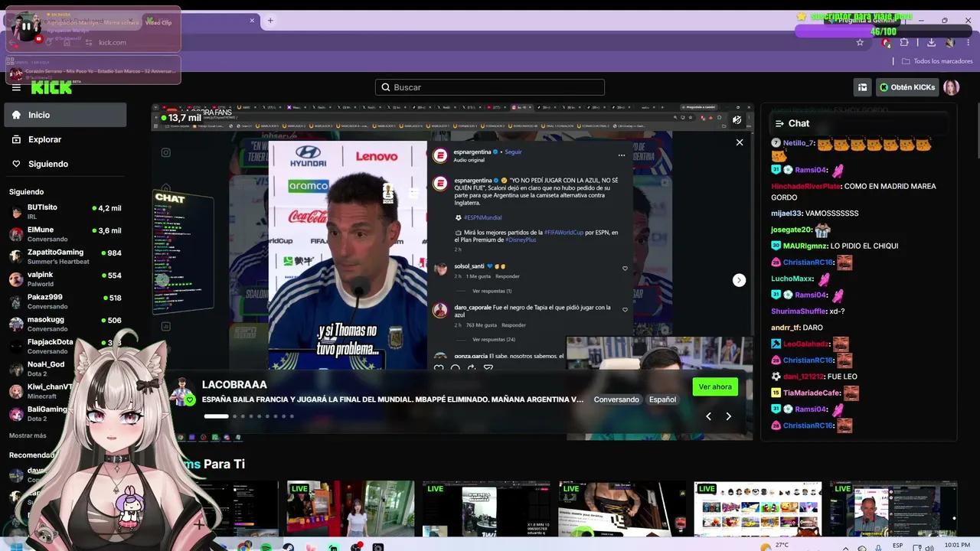Click the Obtén KICKs button
The width and height of the screenshot is (980, 551).
[906, 87]
